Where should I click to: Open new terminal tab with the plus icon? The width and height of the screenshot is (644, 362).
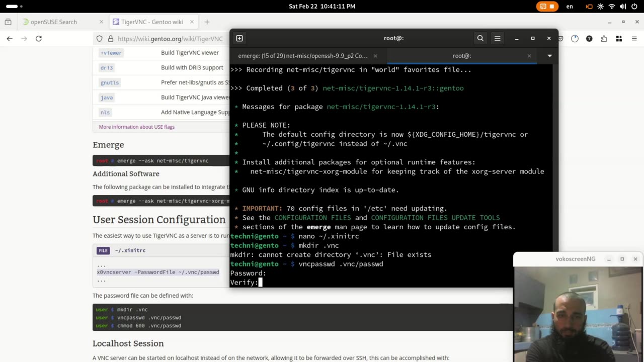pyautogui.click(x=239, y=38)
